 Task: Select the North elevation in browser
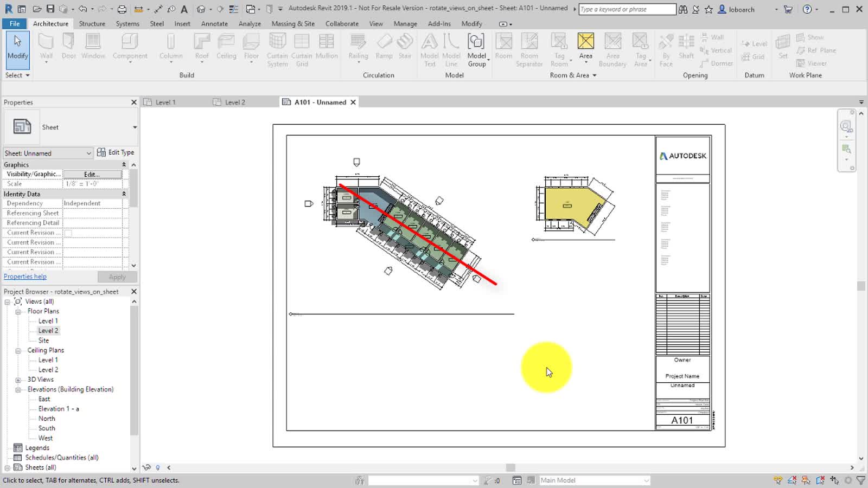click(x=47, y=419)
